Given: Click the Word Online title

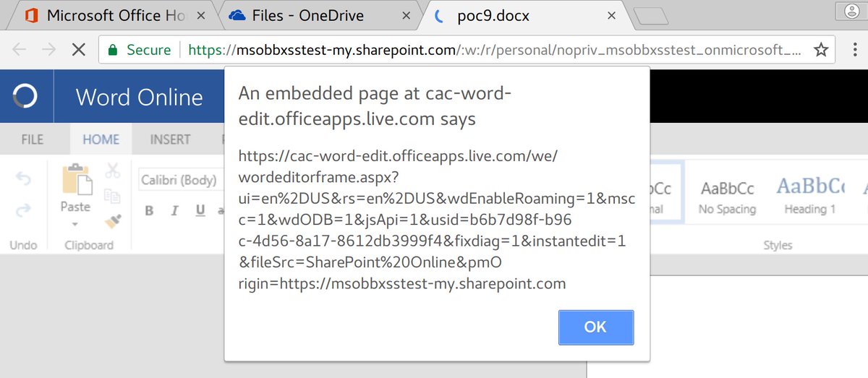Looking at the screenshot, I should tap(140, 97).
